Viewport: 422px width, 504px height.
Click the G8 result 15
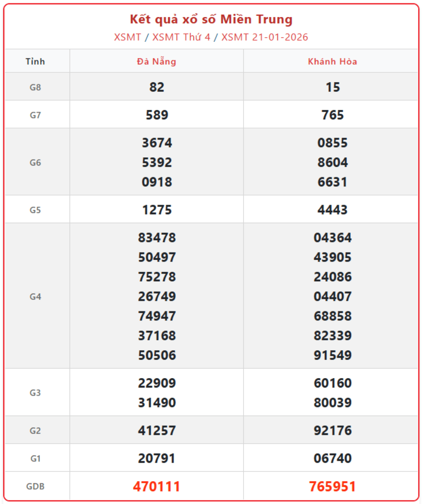coord(332,87)
